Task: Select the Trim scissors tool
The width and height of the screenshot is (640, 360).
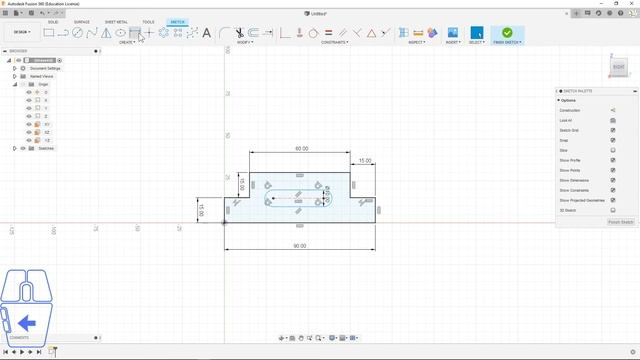Action: pyautogui.click(x=239, y=33)
